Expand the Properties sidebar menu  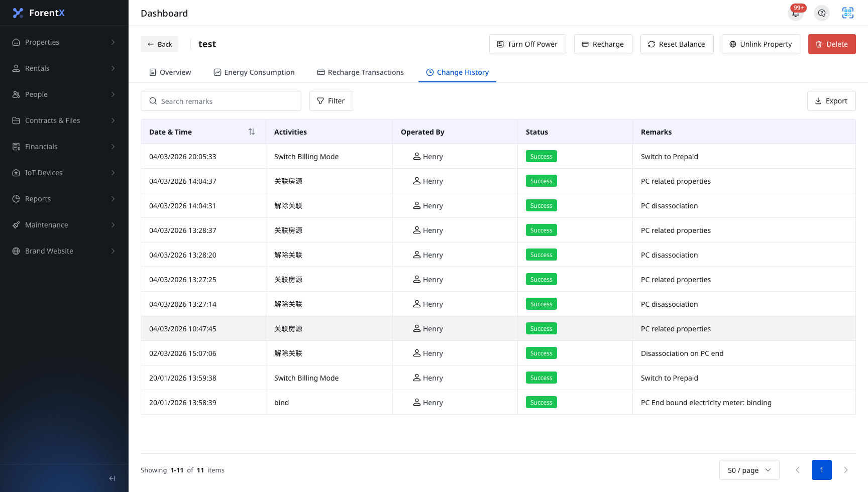pyautogui.click(x=64, y=42)
